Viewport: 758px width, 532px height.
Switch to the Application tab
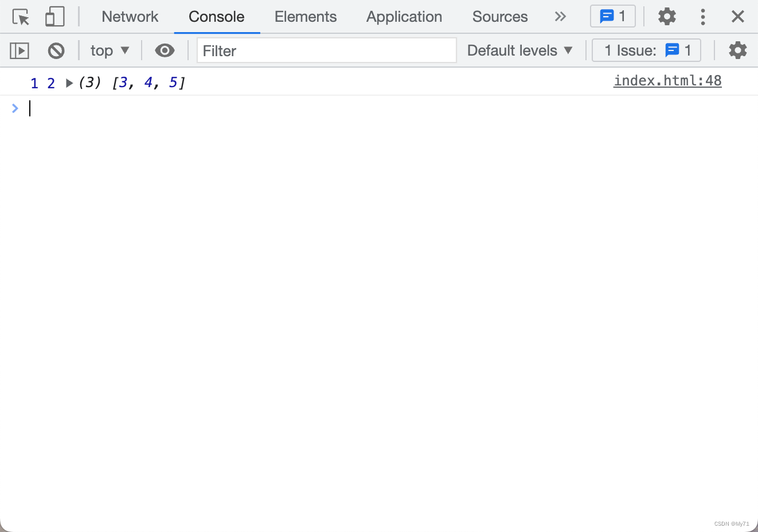[404, 17]
